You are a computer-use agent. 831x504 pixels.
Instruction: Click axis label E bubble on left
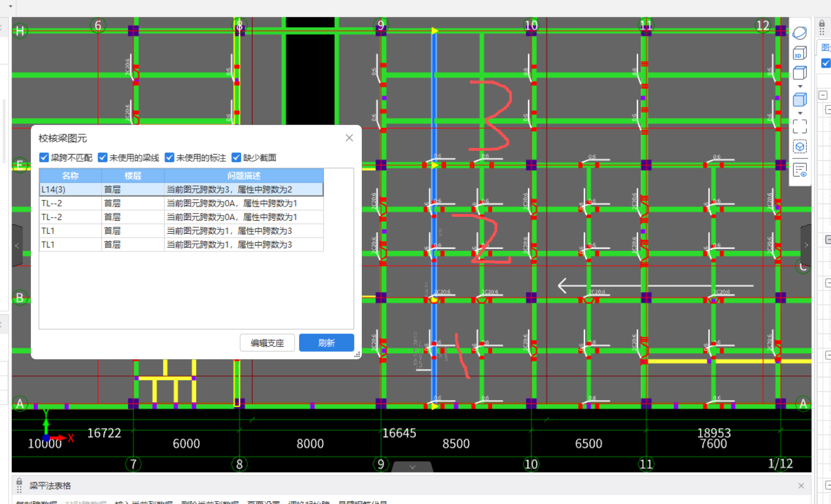tap(20, 165)
